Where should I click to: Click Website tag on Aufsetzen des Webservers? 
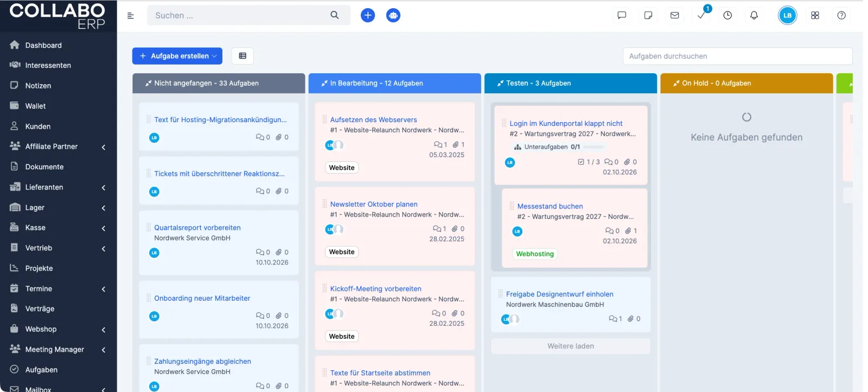click(x=342, y=168)
